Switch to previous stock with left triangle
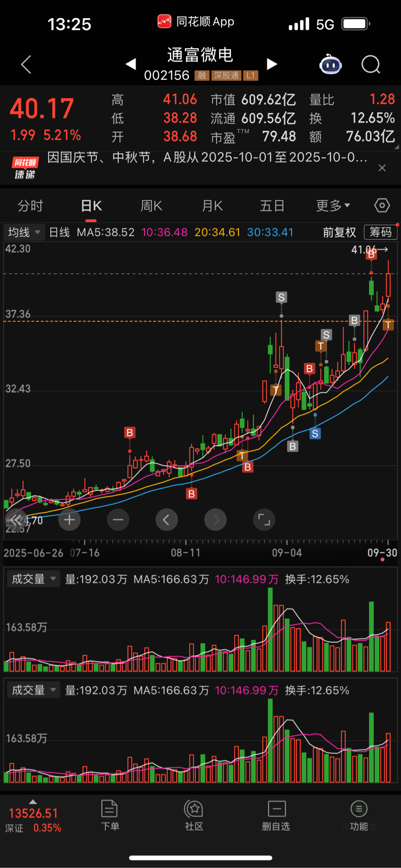Screen dimensions: 401x868 [131, 64]
